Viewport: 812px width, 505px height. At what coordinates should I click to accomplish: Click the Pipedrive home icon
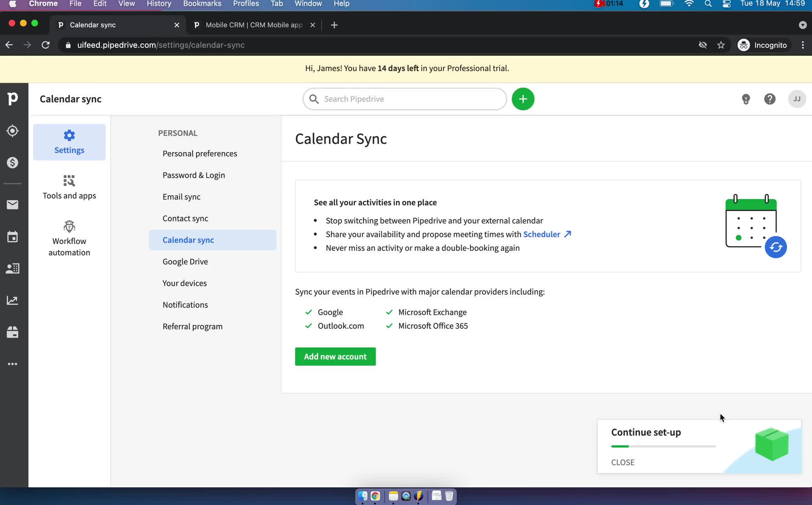tap(13, 98)
